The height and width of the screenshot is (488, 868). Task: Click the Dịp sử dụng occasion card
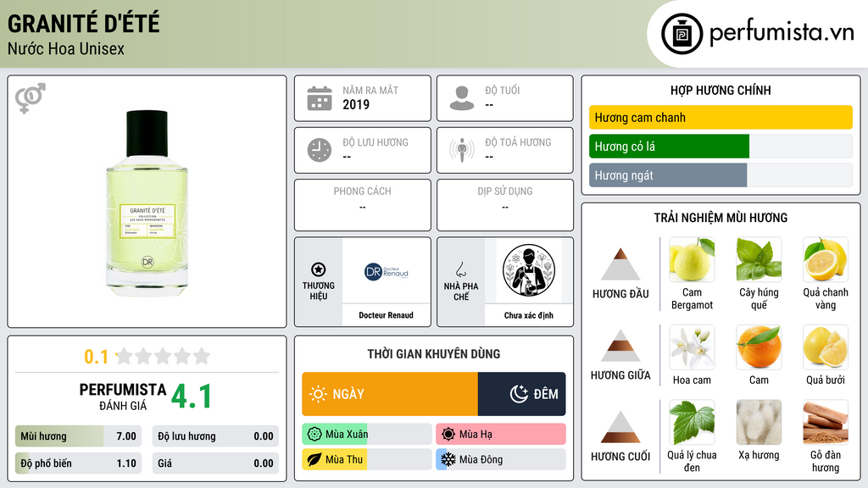pyautogui.click(x=505, y=205)
